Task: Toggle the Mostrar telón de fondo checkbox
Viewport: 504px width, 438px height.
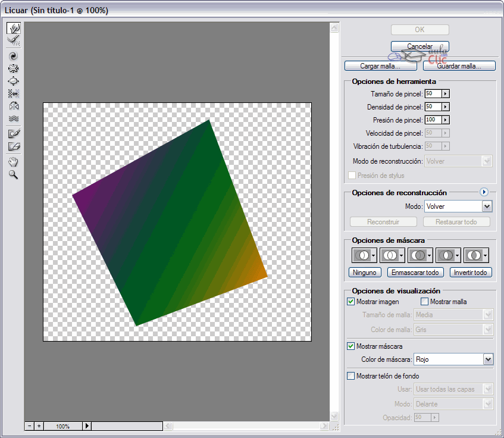Action: pyautogui.click(x=351, y=376)
